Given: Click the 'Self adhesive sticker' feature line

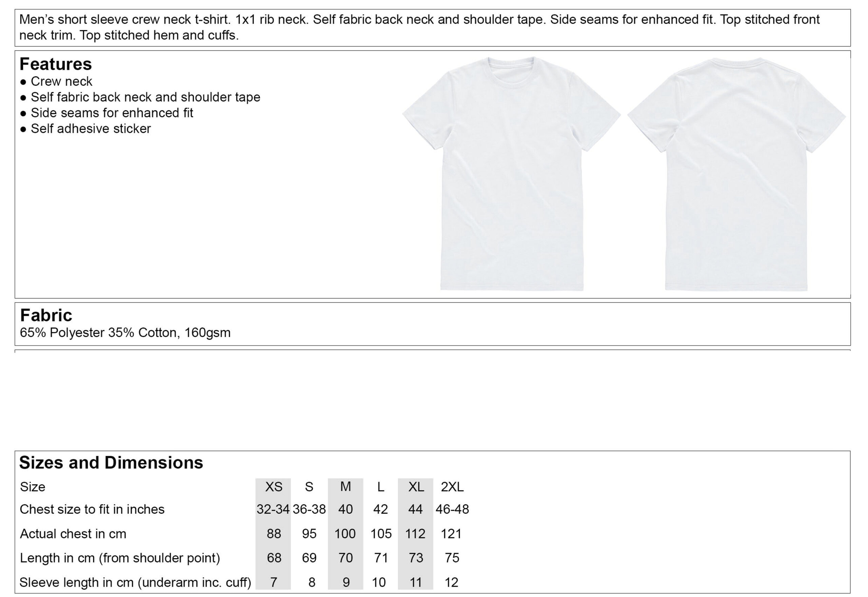Looking at the screenshot, I should (x=91, y=129).
